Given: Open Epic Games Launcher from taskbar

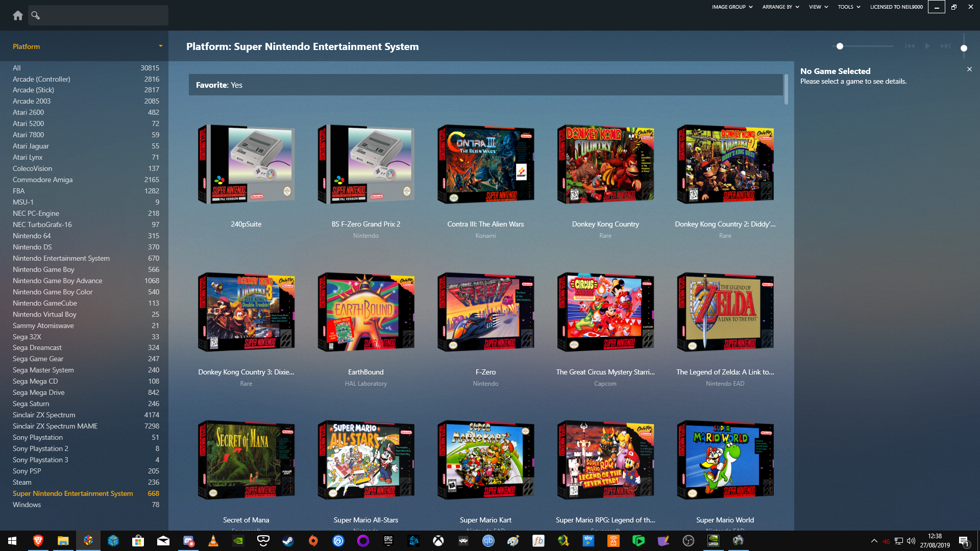Looking at the screenshot, I should [388, 541].
